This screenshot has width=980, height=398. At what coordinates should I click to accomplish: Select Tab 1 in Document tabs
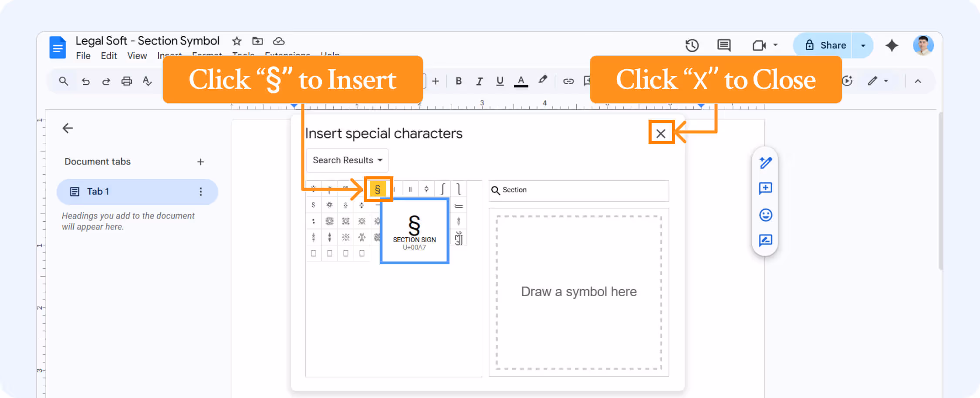click(137, 192)
